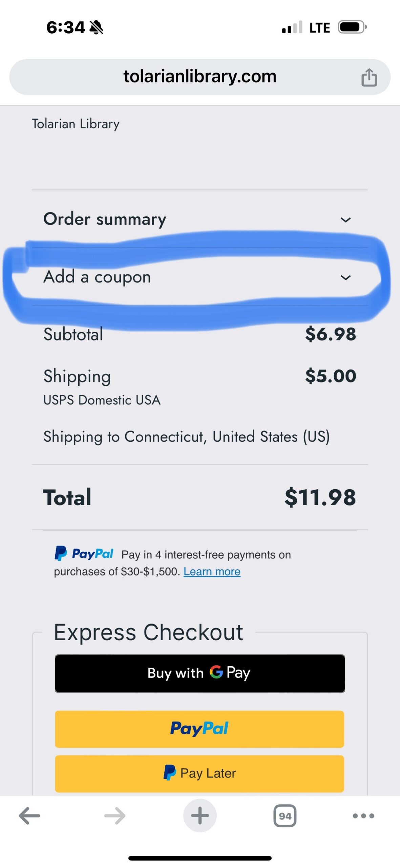
Task: Open a new tab with plus button
Action: tap(200, 815)
